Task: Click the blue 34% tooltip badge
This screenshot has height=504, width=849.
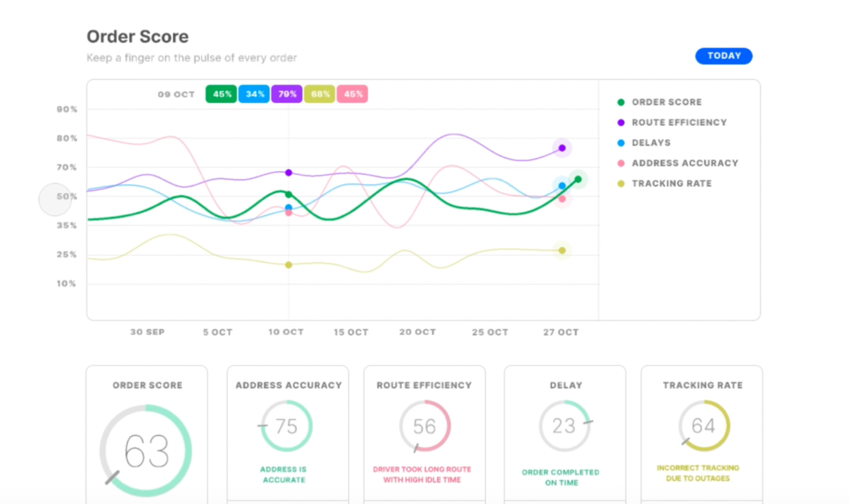Action: (x=254, y=94)
